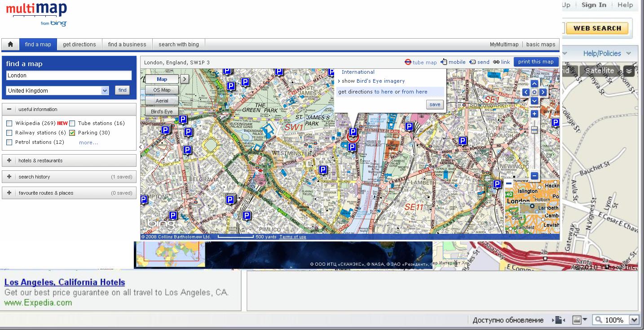
Task: Click red circle location marker on map
Action: [353, 138]
